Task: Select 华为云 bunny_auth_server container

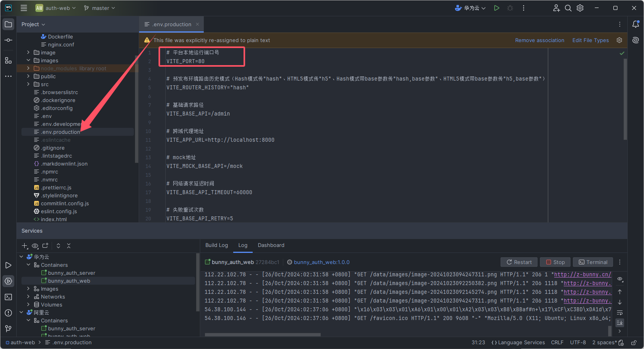Action: (x=72, y=273)
